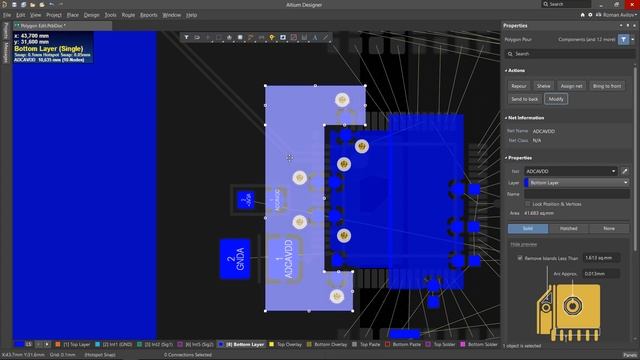Open the user account dropdown top right
The image size is (640, 360).
pyautogui.click(x=619, y=15)
